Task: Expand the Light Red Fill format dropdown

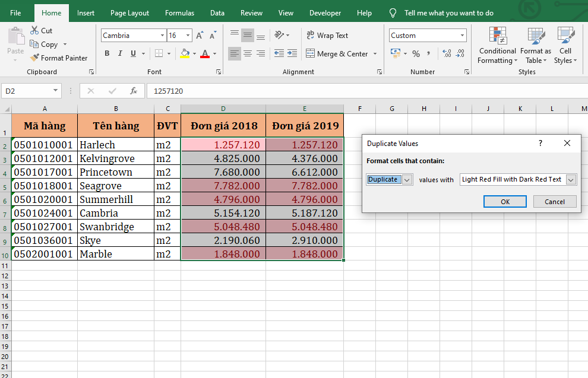Action: click(x=571, y=179)
